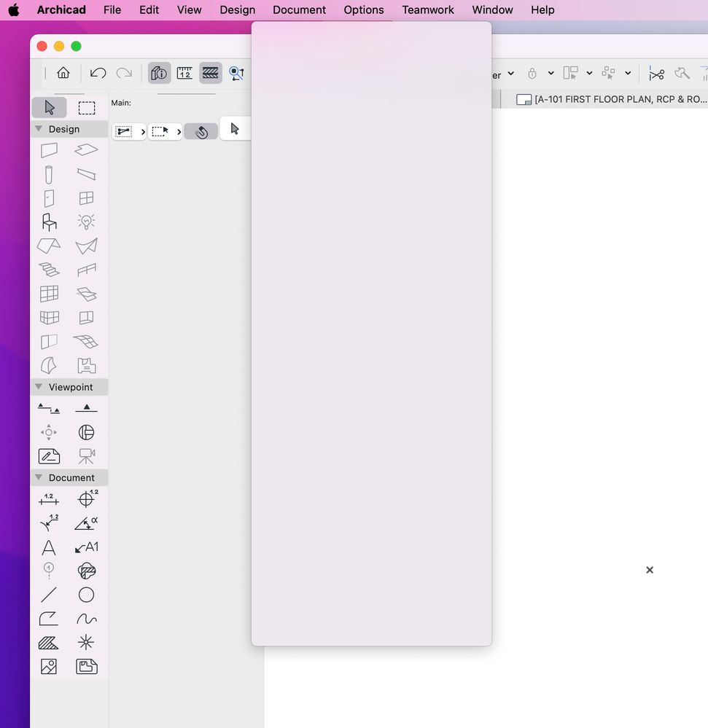Screen dimensions: 708x728
Task: Activate the Window tool
Action: click(x=86, y=198)
